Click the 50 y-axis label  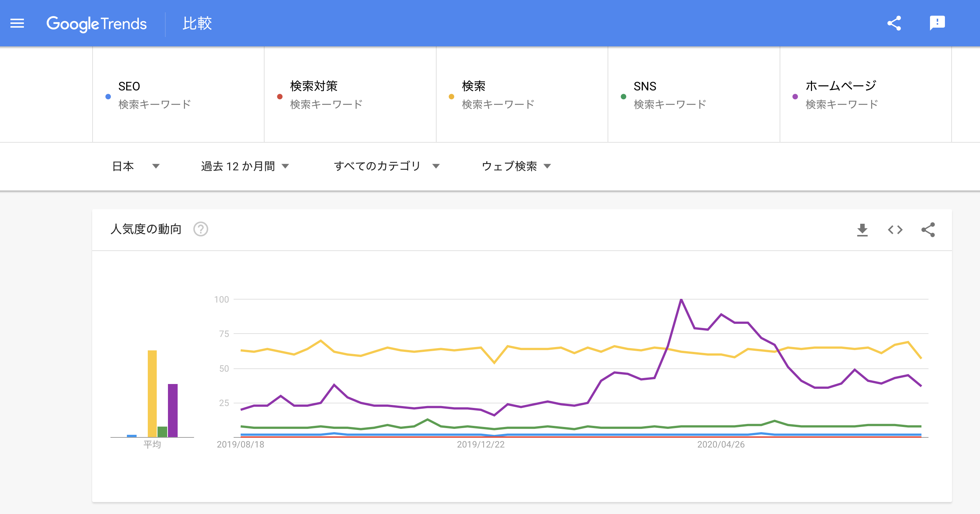point(224,369)
